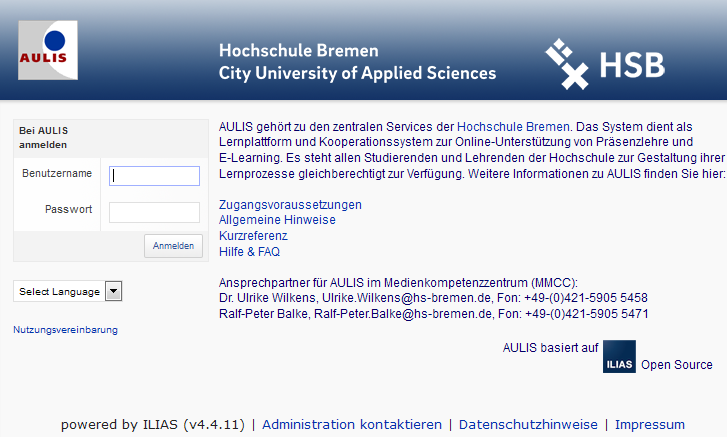
Task: Click the 'Bei AULIS anmelden' panel heading
Action: coord(44,137)
